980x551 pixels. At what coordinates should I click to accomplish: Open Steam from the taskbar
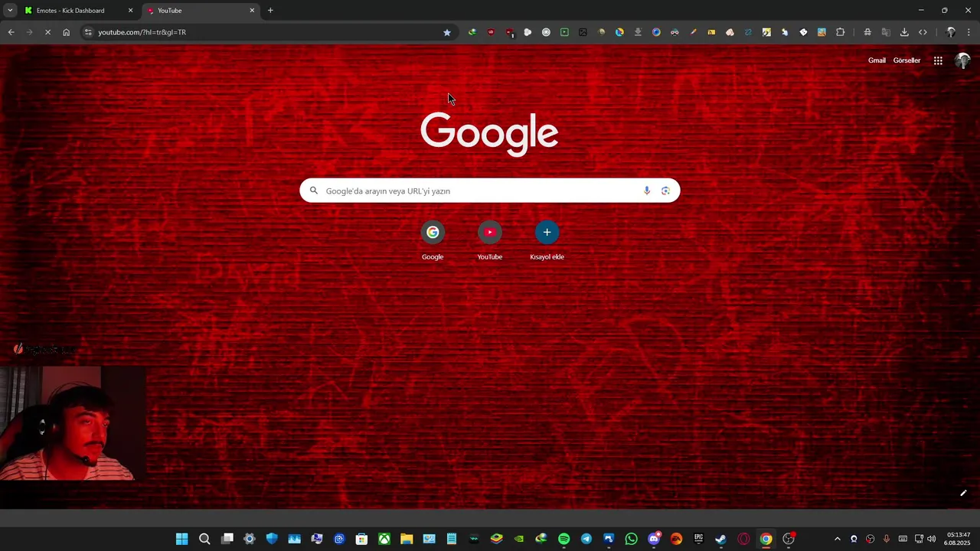pyautogui.click(x=721, y=539)
